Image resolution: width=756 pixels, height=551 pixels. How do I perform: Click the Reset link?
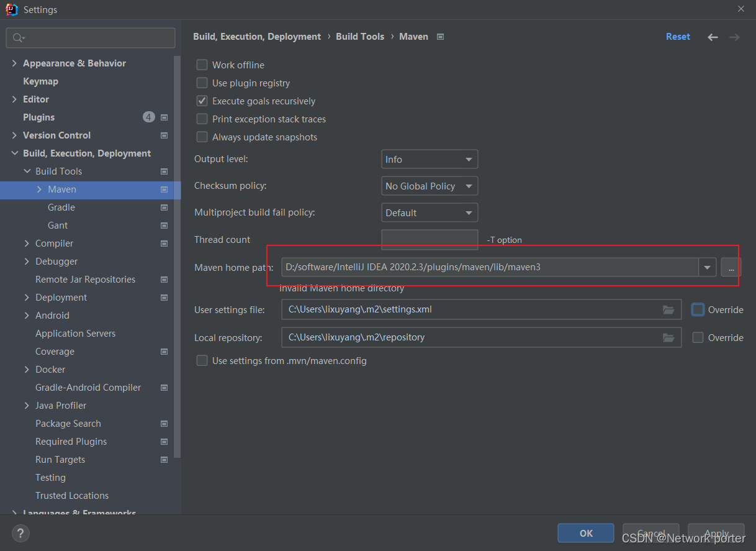[678, 37]
